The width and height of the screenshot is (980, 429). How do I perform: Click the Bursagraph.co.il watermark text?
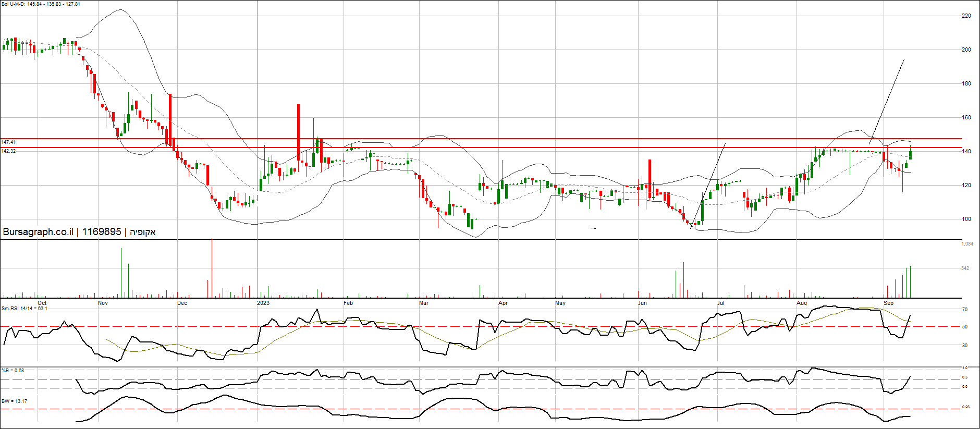tap(38, 232)
